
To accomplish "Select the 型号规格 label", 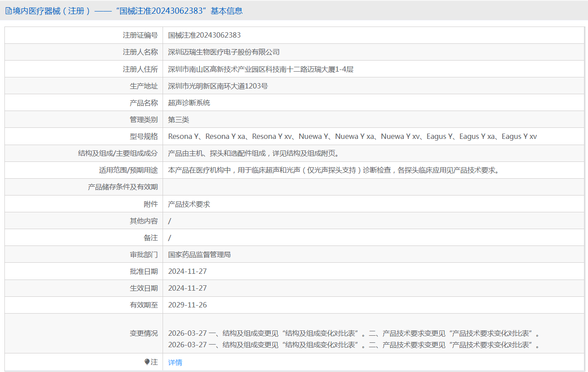I will pos(144,136).
